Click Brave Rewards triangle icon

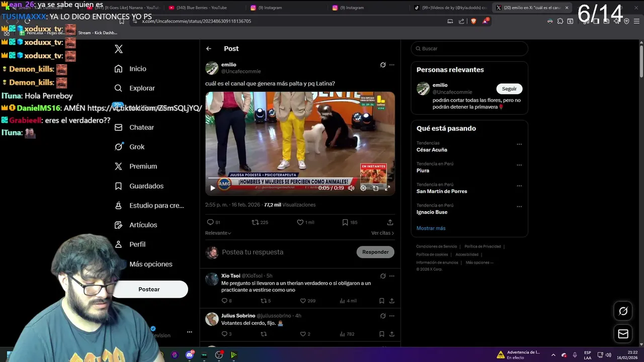click(x=486, y=21)
